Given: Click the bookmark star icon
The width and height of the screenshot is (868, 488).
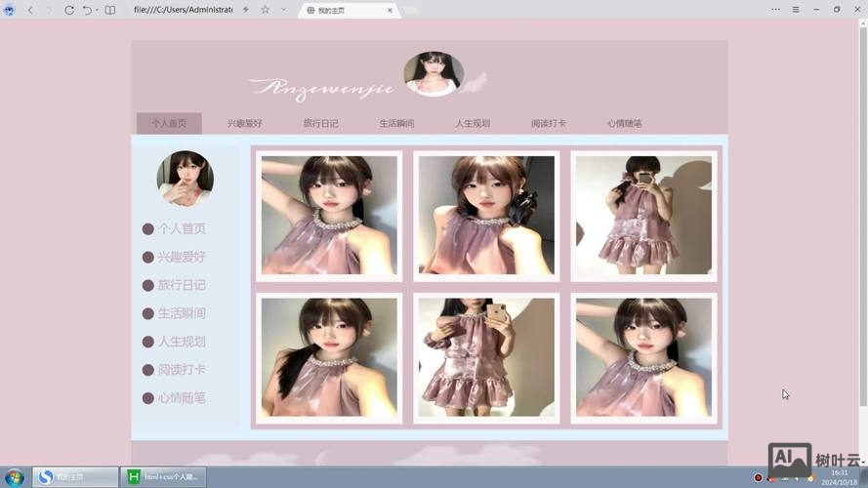Looking at the screenshot, I should [265, 10].
